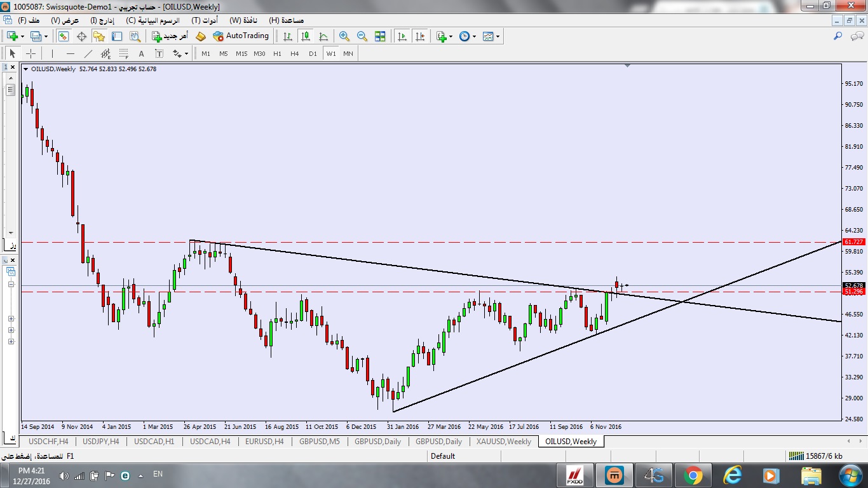This screenshot has width=868, height=488.
Task: Select the Vertical Line tool
Action: [x=52, y=53]
